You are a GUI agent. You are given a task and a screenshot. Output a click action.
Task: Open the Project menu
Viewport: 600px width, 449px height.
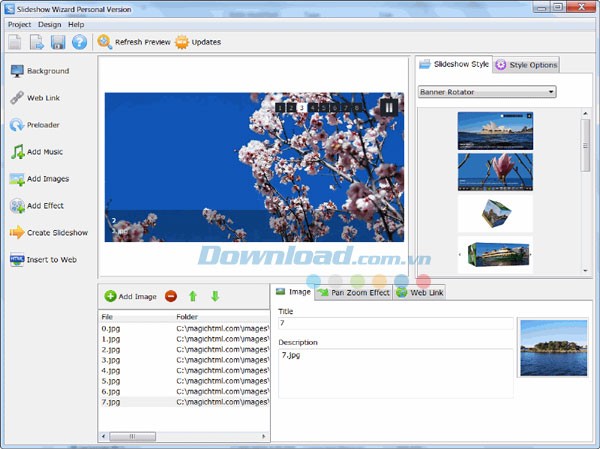tap(19, 24)
